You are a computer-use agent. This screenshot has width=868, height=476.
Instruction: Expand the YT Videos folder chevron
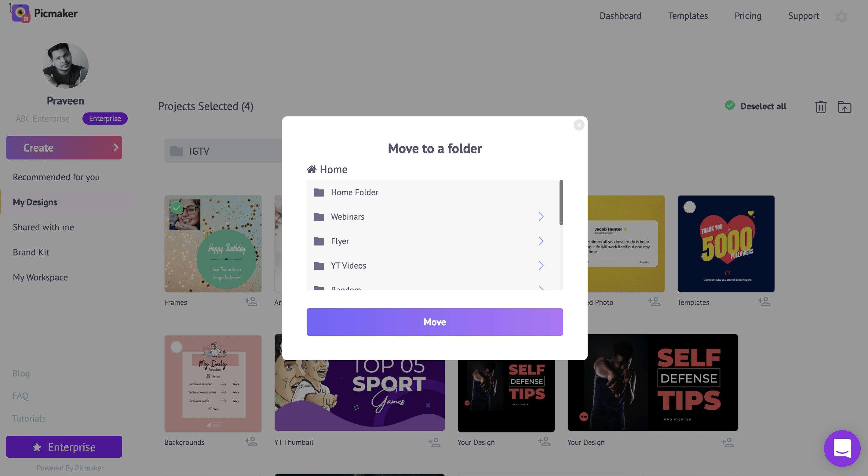(541, 265)
